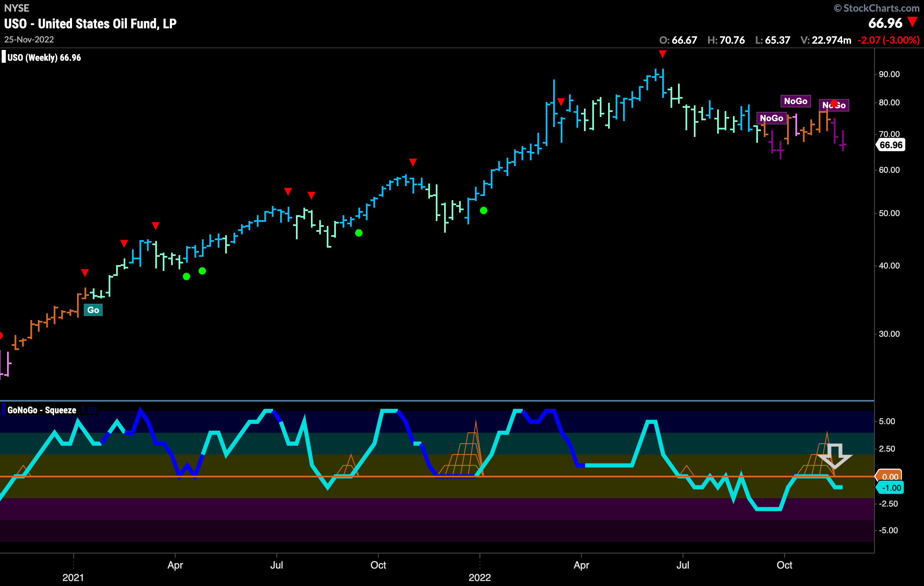This screenshot has height=586, width=924.
Task: Click the 90.00 price axis label
Action: (x=889, y=74)
